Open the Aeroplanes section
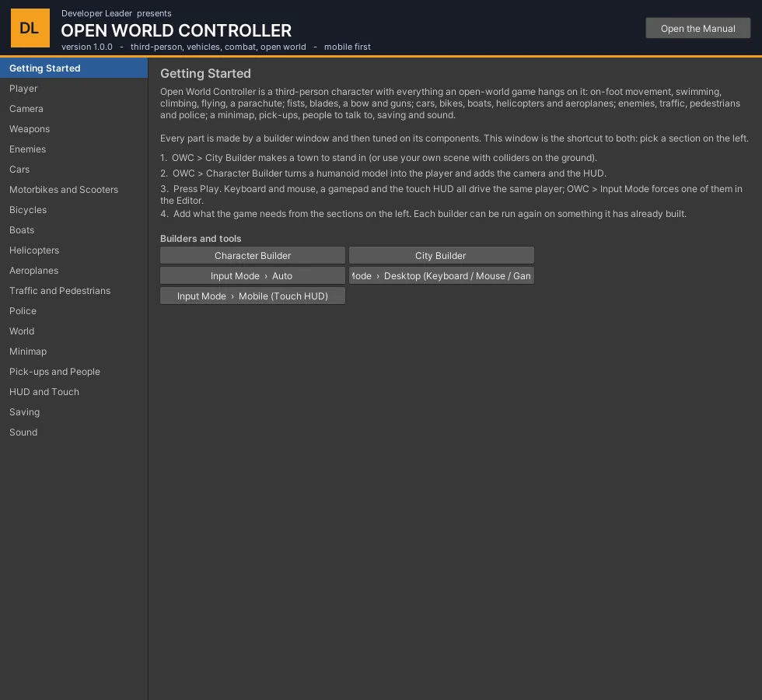Screen dimensions: 762x700 [x=74, y=271]
